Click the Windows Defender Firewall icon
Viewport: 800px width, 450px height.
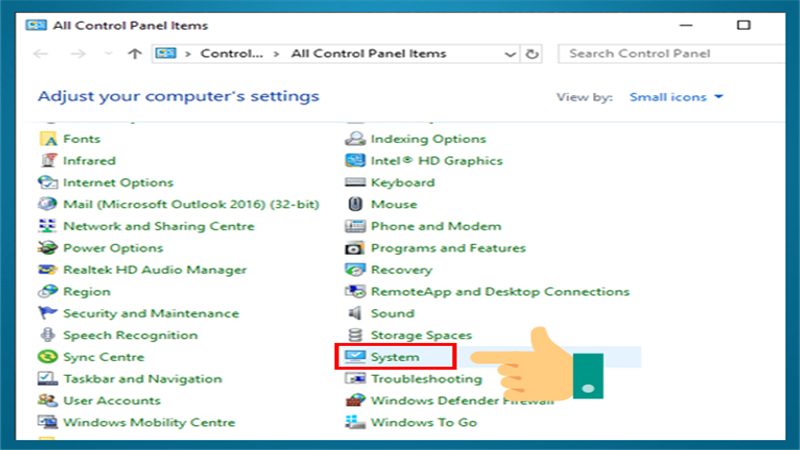click(x=355, y=401)
